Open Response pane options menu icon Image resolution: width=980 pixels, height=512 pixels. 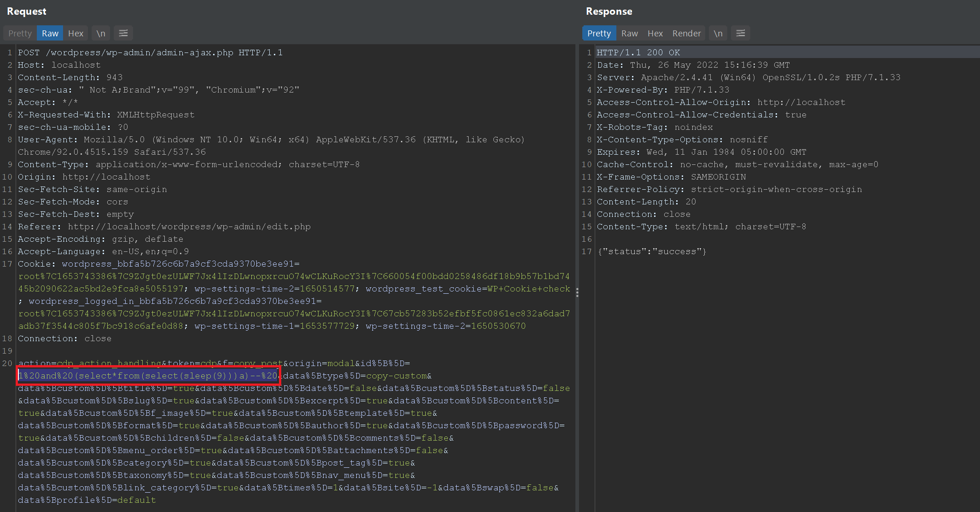pos(741,33)
